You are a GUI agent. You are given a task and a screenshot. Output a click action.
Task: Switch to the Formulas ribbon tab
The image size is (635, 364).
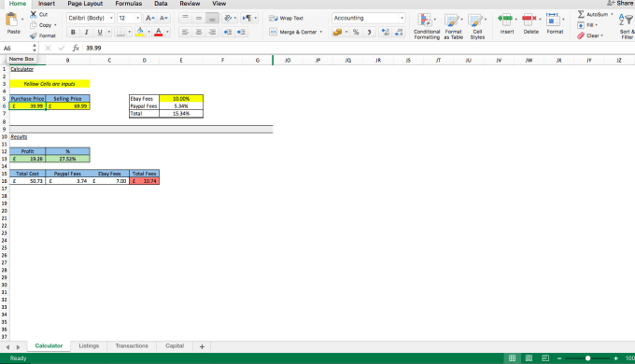128,4
